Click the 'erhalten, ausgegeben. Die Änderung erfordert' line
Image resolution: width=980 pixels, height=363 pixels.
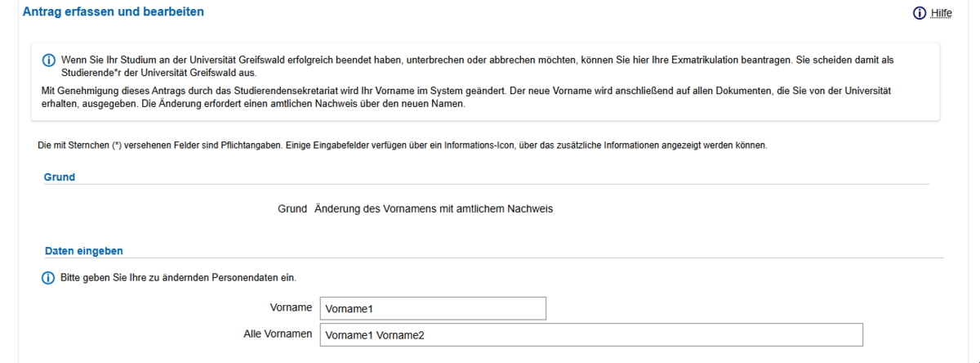(x=253, y=105)
